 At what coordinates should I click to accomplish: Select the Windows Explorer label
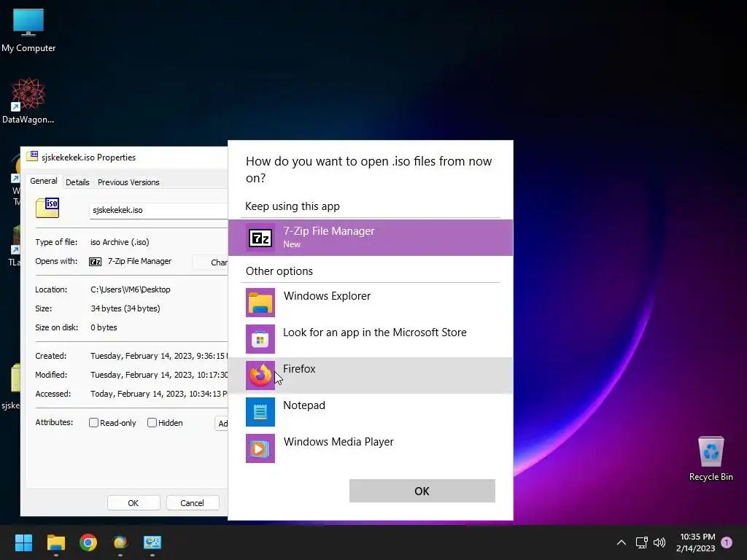click(x=327, y=296)
